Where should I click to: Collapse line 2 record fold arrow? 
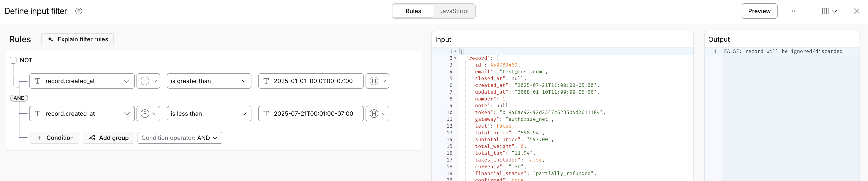tap(455, 58)
